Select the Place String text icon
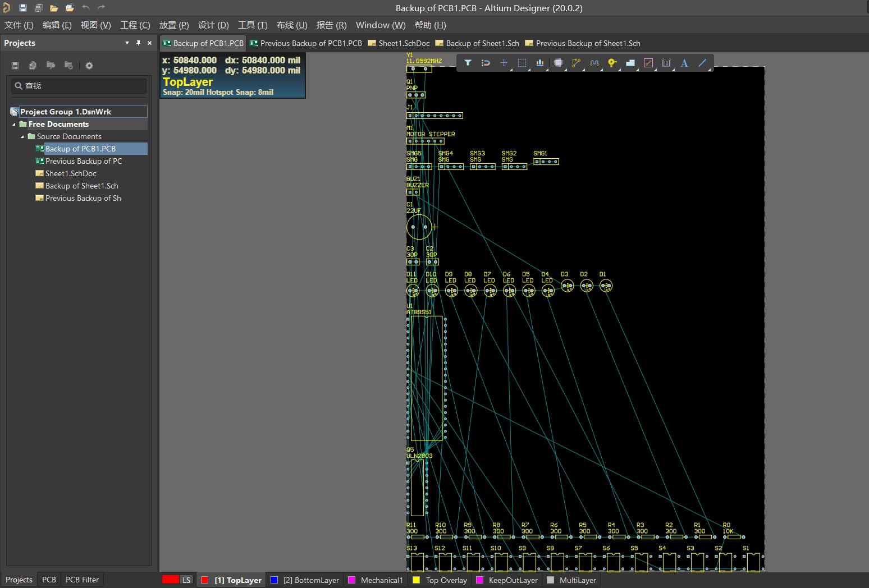Screen dimensions: 869x588 (684, 63)
